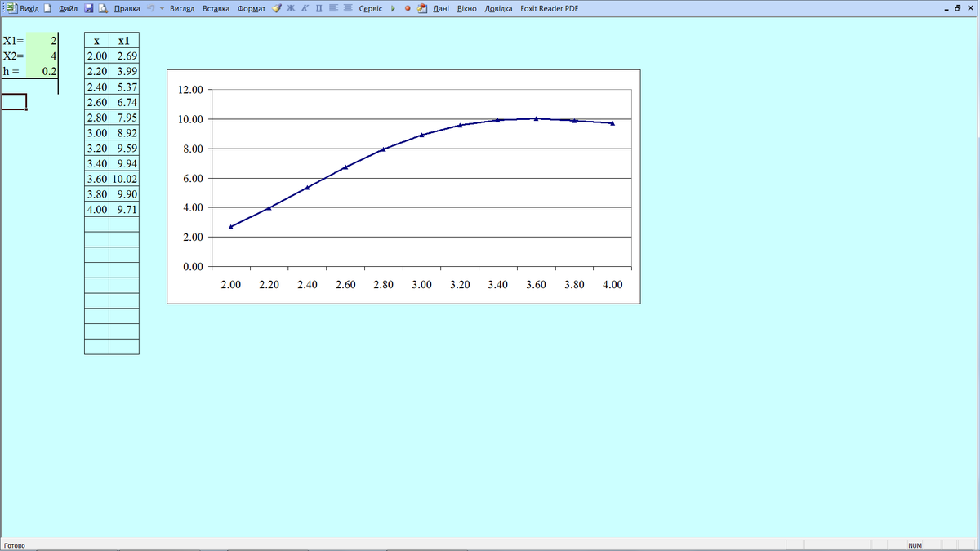Open the Дані menu
This screenshot has height=551, width=980.
442,8
